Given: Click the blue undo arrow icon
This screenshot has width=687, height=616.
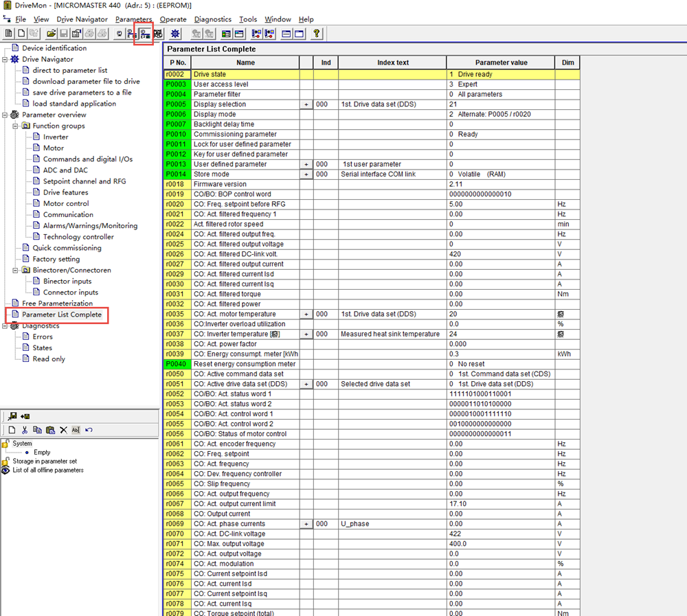Looking at the screenshot, I should [x=89, y=430].
